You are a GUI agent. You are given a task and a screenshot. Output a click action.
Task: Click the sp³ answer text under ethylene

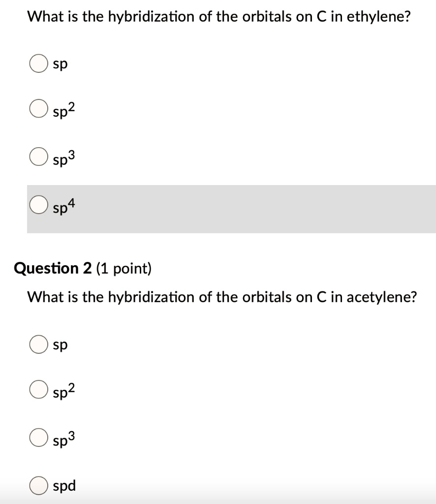(64, 158)
